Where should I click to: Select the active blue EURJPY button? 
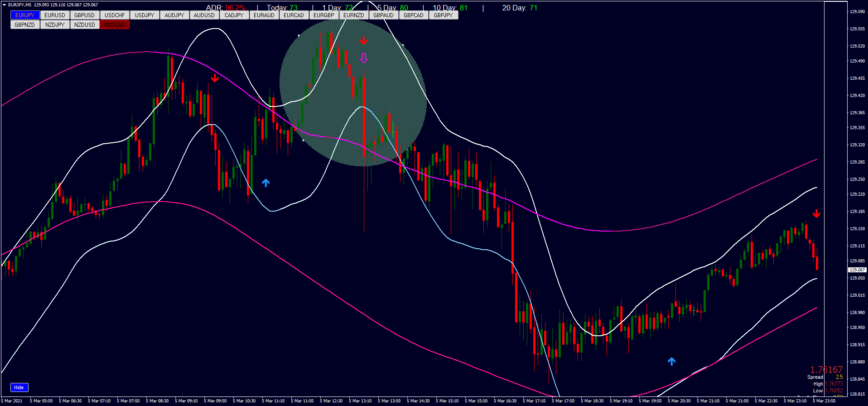click(25, 15)
